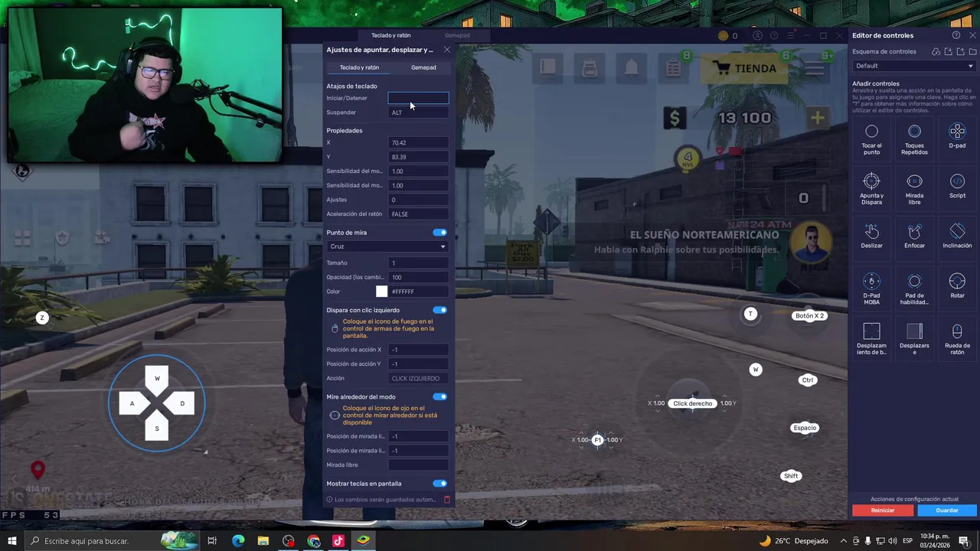Image resolution: width=980 pixels, height=551 pixels.
Task: Focus the Iniciar/Detener shortcut field
Action: [x=418, y=98]
